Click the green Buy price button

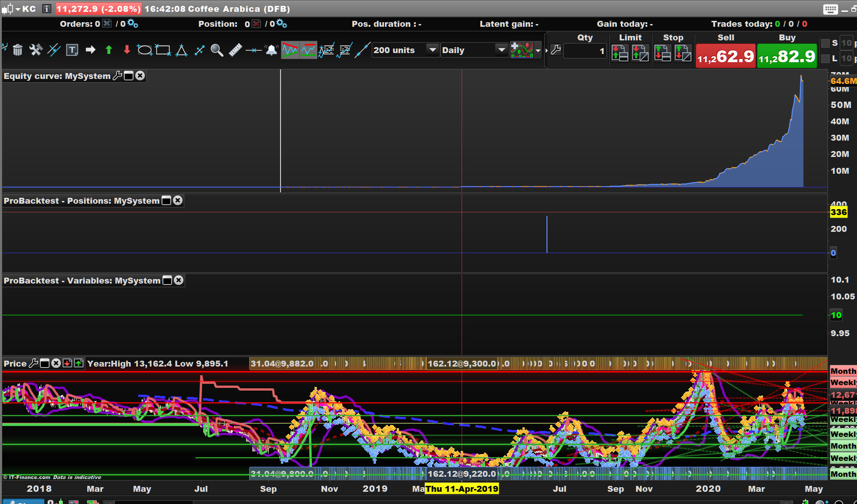click(787, 56)
